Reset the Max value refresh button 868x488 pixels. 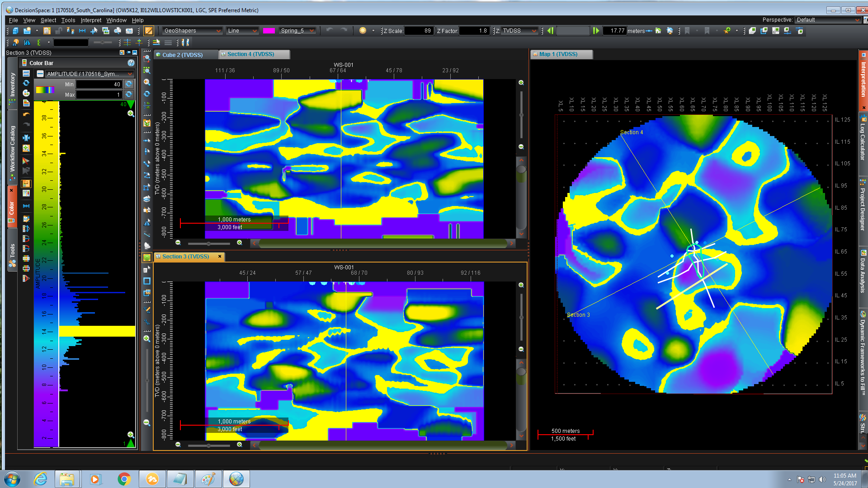[129, 94]
